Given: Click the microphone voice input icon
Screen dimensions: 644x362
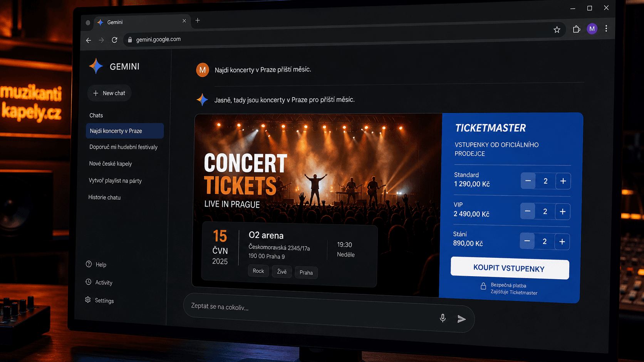Looking at the screenshot, I should point(443,318).
